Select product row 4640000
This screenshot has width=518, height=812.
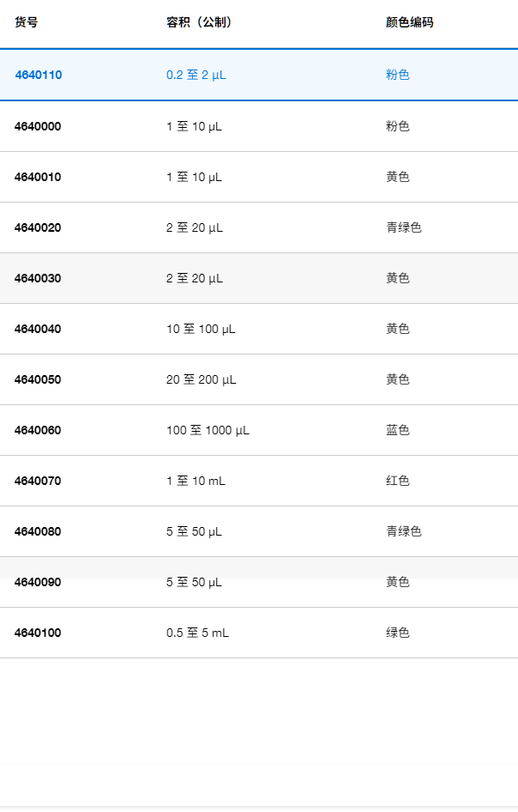pyautogui.click(x=39, y=126)
